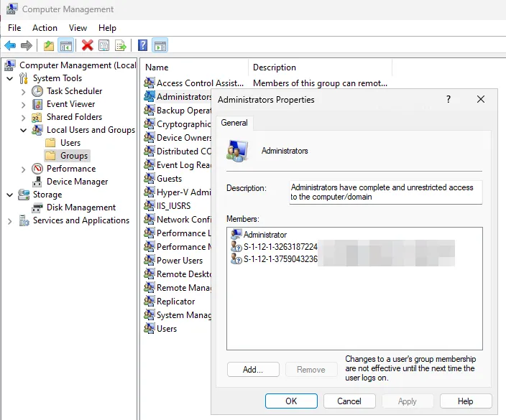This screenshot has width=506, height=420.
Task: Close the Administrators Properties dialog
Action: tap(481, 99)
